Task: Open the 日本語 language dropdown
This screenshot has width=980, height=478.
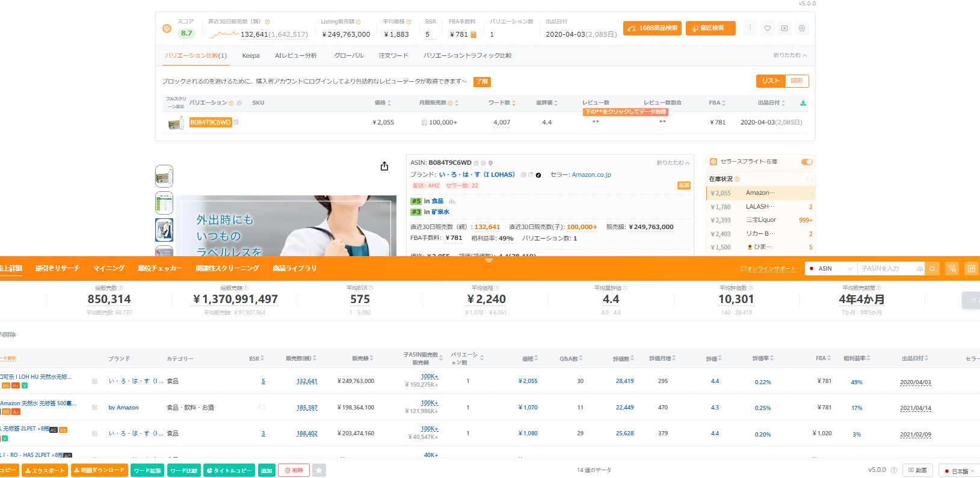Action: coord(960,471)
